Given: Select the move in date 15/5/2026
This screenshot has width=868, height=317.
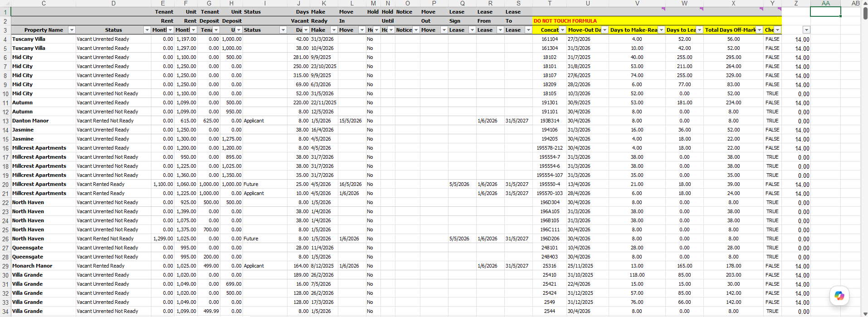Looking at the screenshot, I should click(352, 121).
